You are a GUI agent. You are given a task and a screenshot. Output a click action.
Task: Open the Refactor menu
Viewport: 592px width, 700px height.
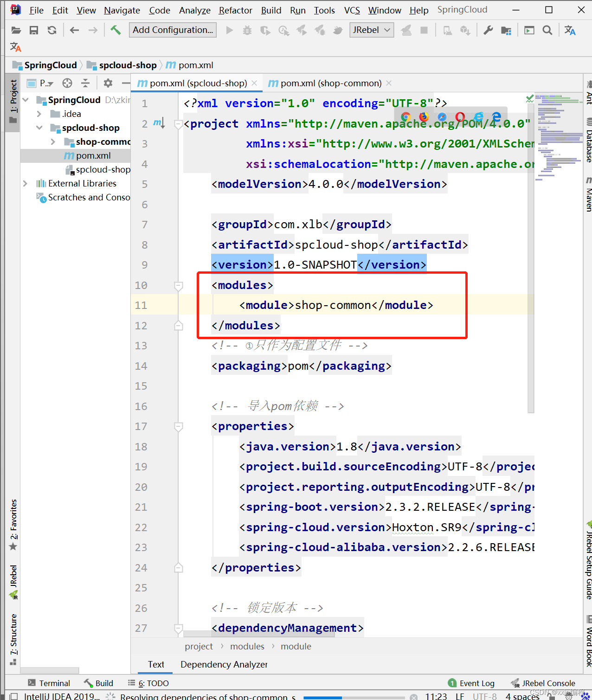[236, 10]
